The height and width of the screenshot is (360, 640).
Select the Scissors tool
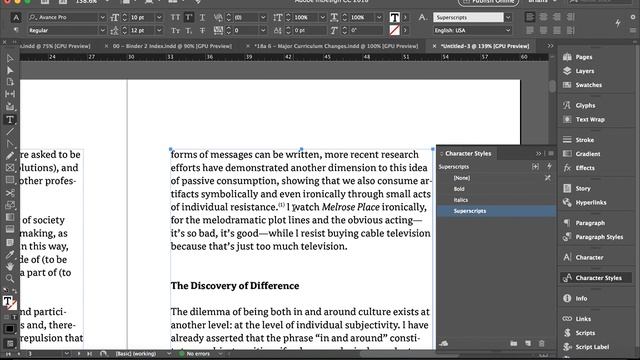[10, 193]
